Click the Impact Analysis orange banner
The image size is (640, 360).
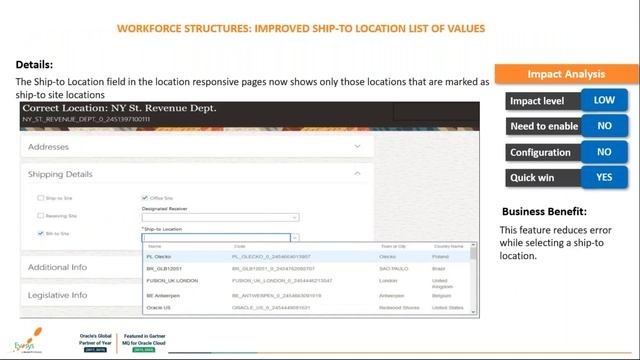pyautogui.click(x=566, y=74)
